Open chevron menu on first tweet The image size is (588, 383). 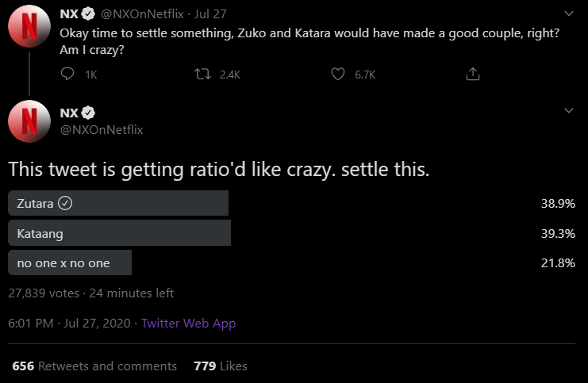coord(569,13)
